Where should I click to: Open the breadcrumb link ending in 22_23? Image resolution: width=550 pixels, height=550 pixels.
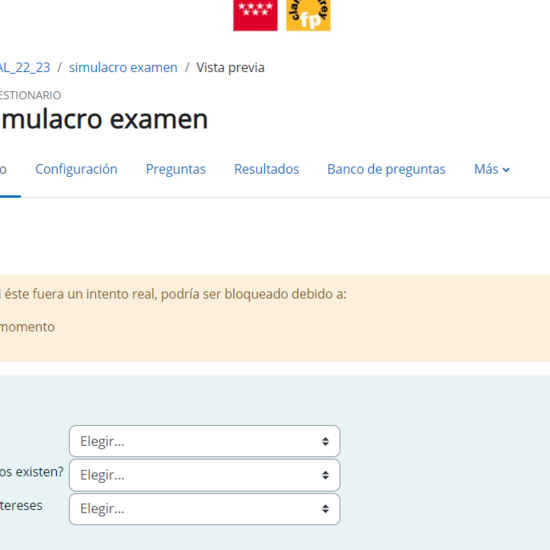tap(25, 67)
